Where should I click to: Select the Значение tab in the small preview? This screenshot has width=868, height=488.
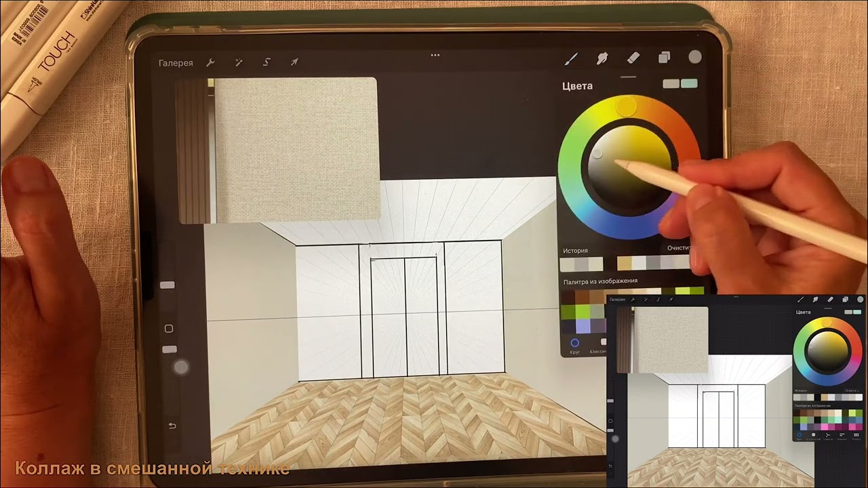pos(842,436)
